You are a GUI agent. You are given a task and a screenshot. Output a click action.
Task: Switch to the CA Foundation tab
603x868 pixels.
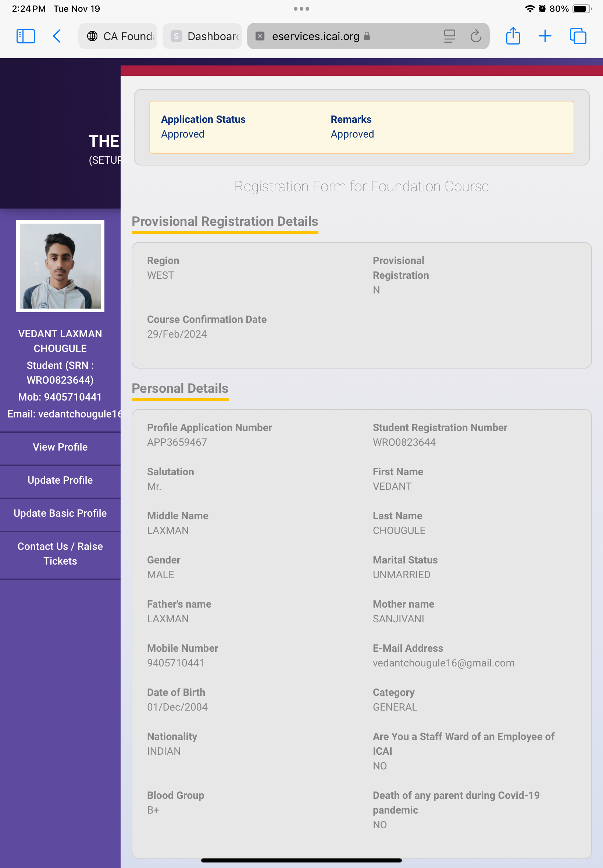118,36
